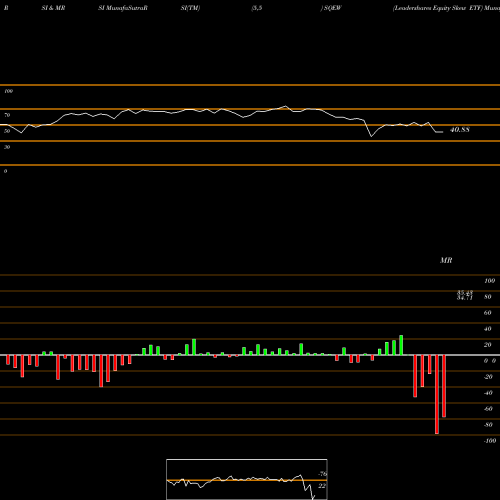Click the MR axis label 100

[x=489, y=281]
